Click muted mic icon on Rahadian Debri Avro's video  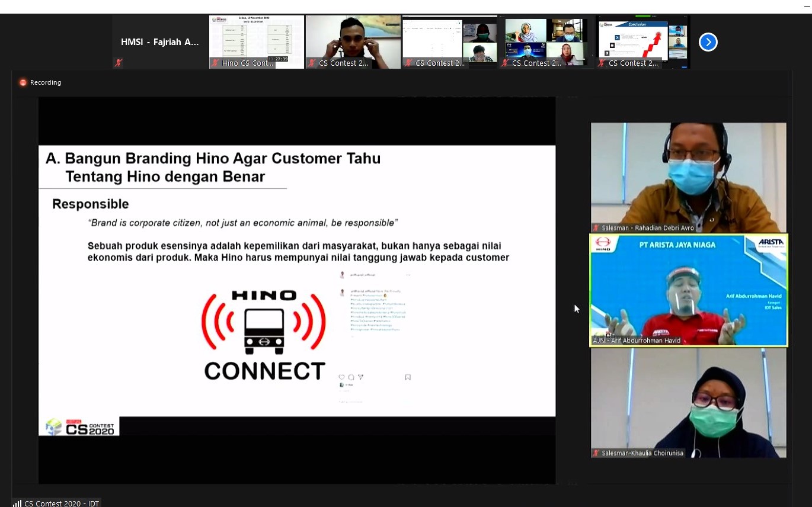(x=596, y=228)
